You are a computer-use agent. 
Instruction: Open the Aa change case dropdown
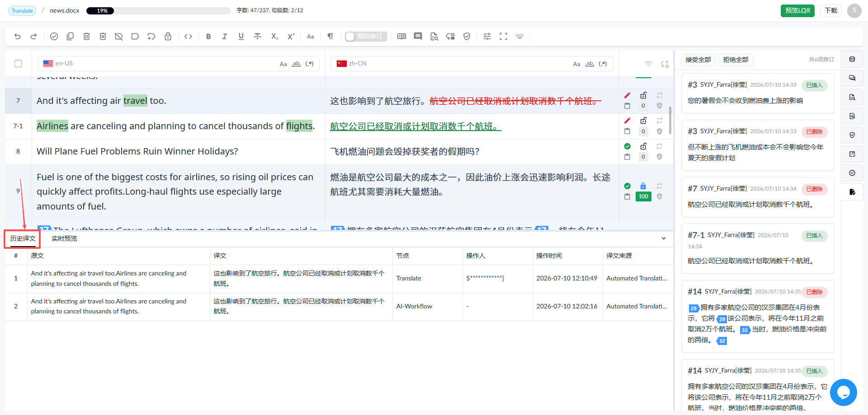point(311,37)
